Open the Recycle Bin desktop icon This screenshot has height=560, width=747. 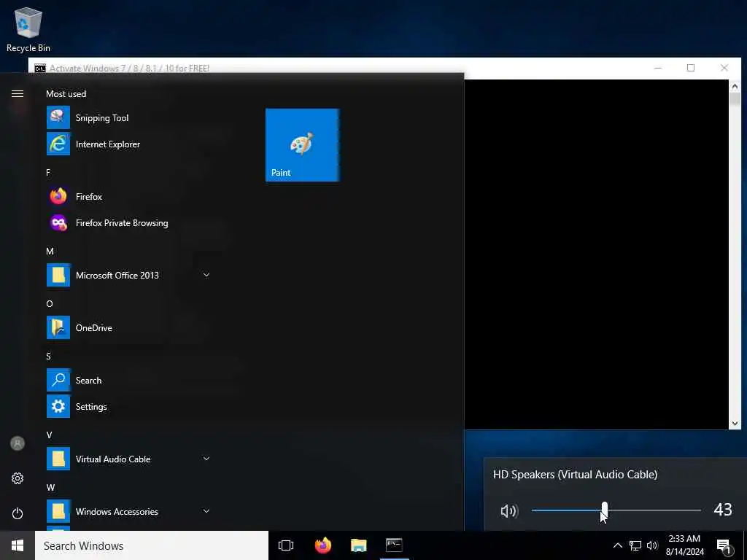28,29
